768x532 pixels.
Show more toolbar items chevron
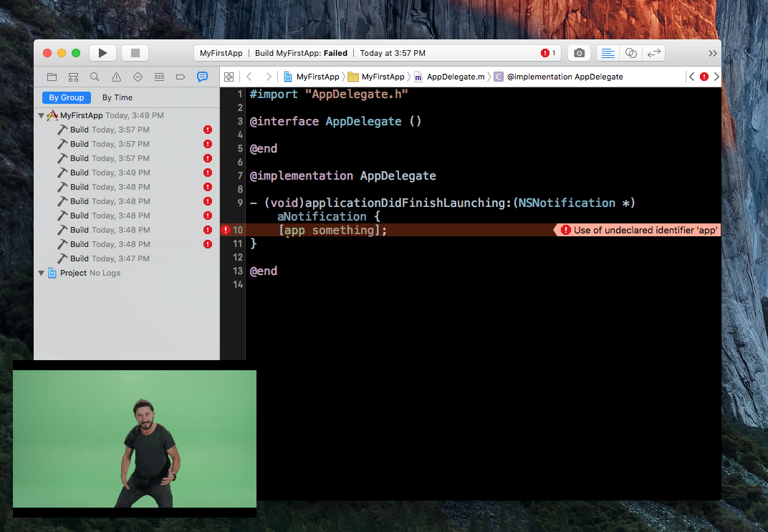pos(712,54)
